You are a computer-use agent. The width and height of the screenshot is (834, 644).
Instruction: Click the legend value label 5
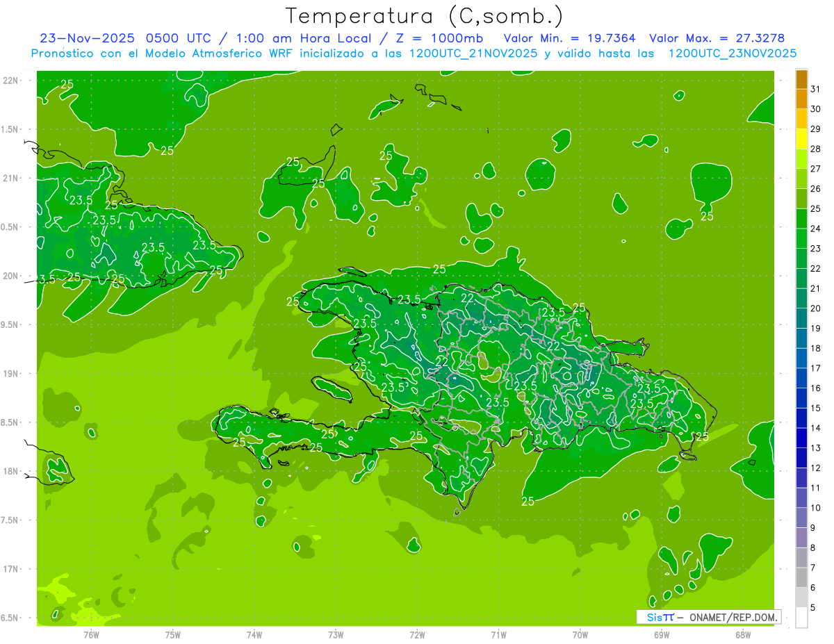(x=813, y=608)
